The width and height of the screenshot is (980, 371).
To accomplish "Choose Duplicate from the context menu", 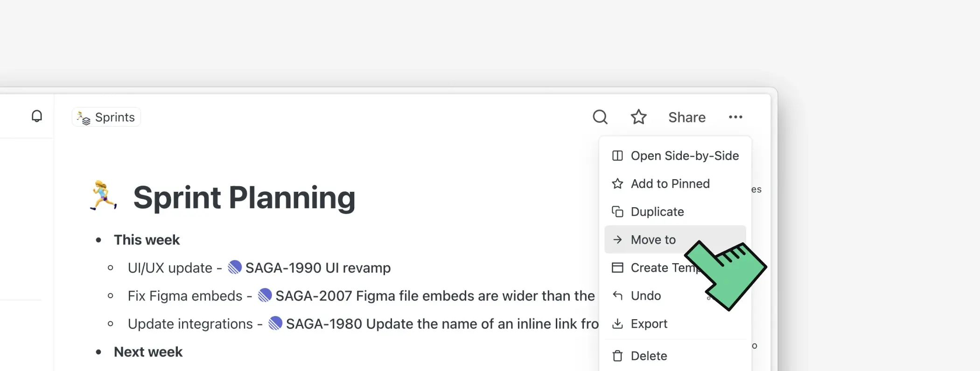I will click(658, 211).
